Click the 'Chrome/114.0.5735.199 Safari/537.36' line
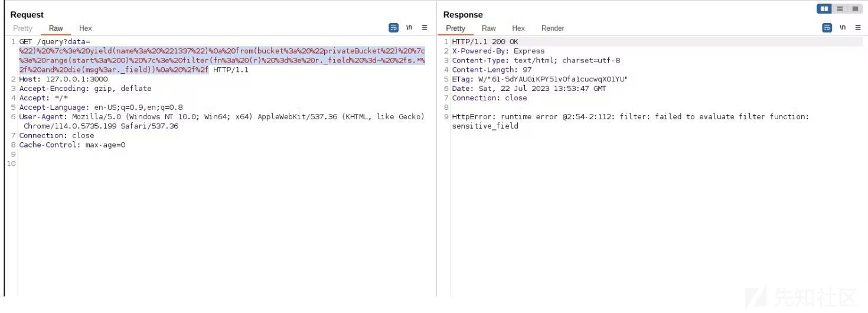The image size is (868, 313). coord(101,126)
